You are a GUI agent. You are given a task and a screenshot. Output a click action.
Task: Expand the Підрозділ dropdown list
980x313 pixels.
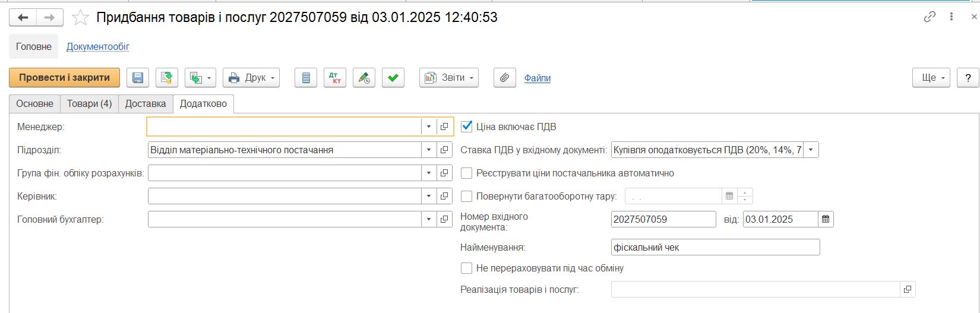coord(429,150)
